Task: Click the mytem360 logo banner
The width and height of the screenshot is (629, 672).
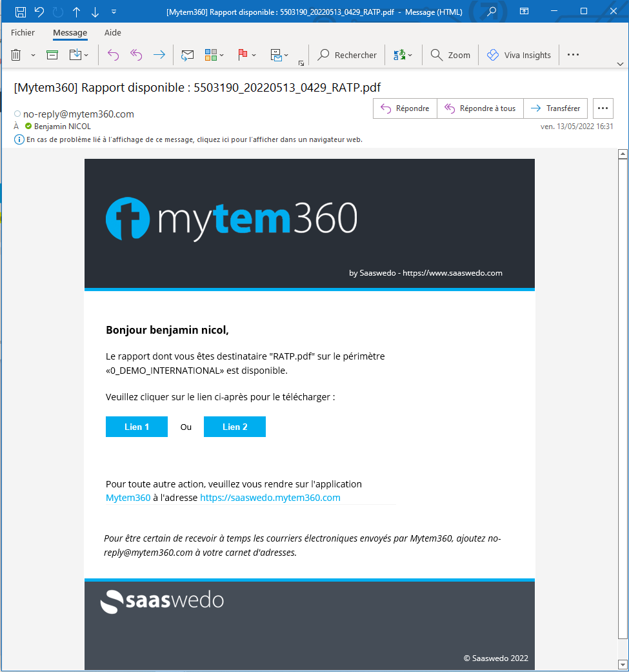Action: tap(231, 219)
